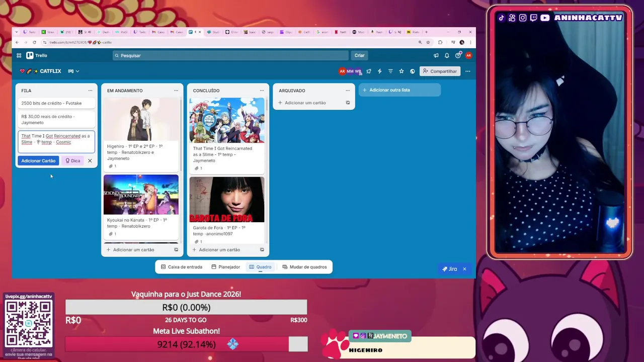Open the megaphone feedback icon
The image size is (644, 362).
tap(436, 55)
